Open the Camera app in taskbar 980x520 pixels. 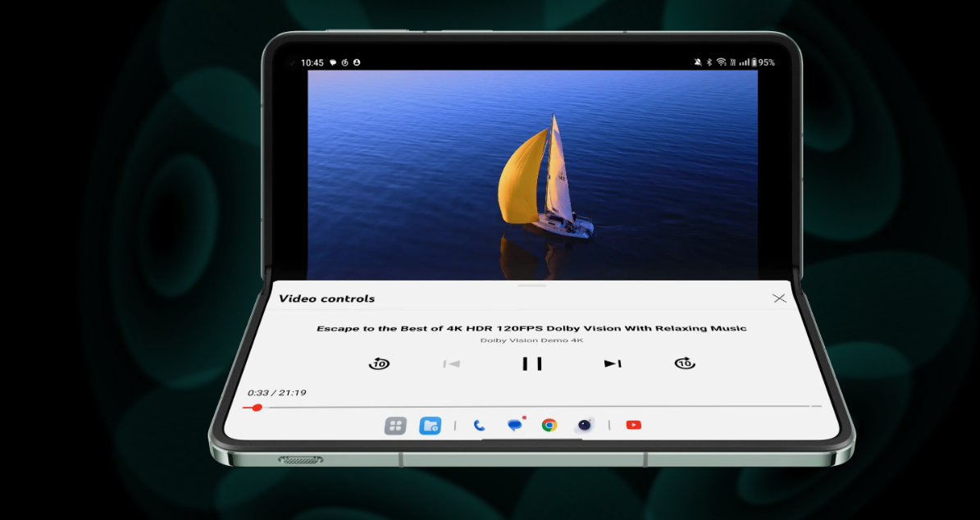click(584, 425)
